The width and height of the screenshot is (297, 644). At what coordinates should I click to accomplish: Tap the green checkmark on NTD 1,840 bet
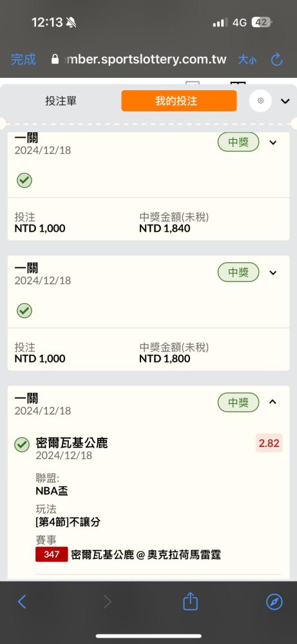click(24, 180)
